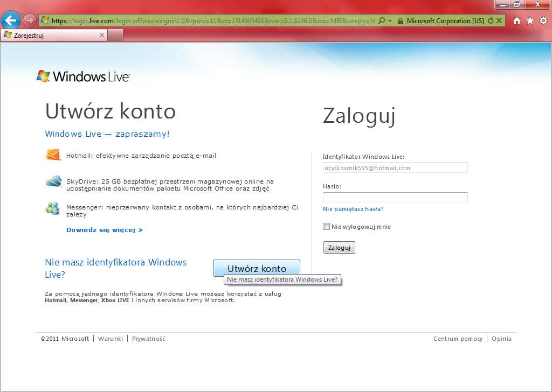
Task: Click the site favicon in address bar
Action: pos(45,20)
